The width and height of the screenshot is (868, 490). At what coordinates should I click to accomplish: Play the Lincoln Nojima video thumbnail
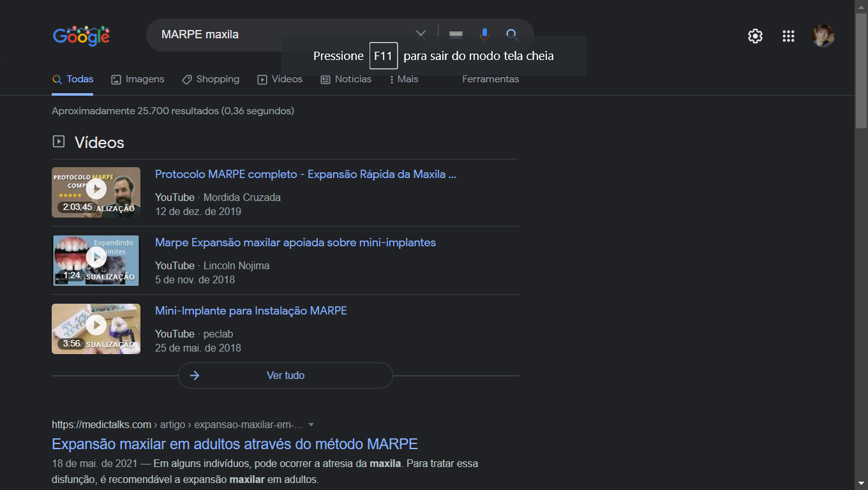tap(96, 260)
